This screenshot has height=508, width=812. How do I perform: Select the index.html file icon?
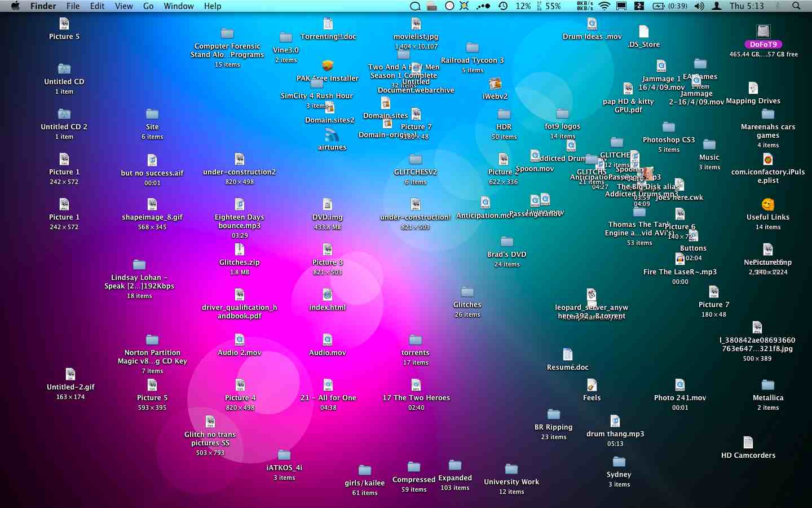(x=328, y=295)
